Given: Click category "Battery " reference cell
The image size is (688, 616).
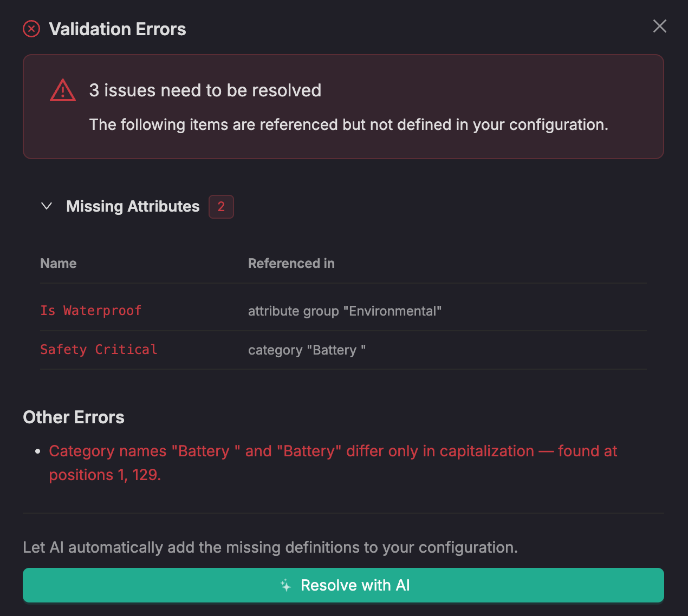Looking at the screenshot, I should click(307, 350).
